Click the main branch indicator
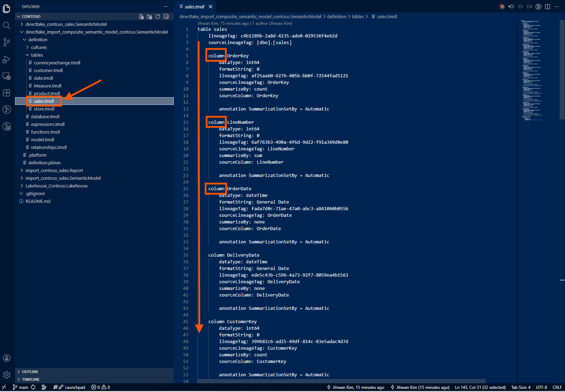This screenshot has width=565, height=392. click(x=20, y=387)
